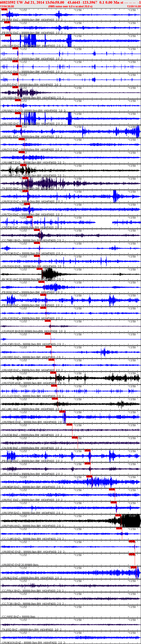Click red pick marker above UW RRHS trace
Screen dimensions: 141x644
[x=62, y=412]
